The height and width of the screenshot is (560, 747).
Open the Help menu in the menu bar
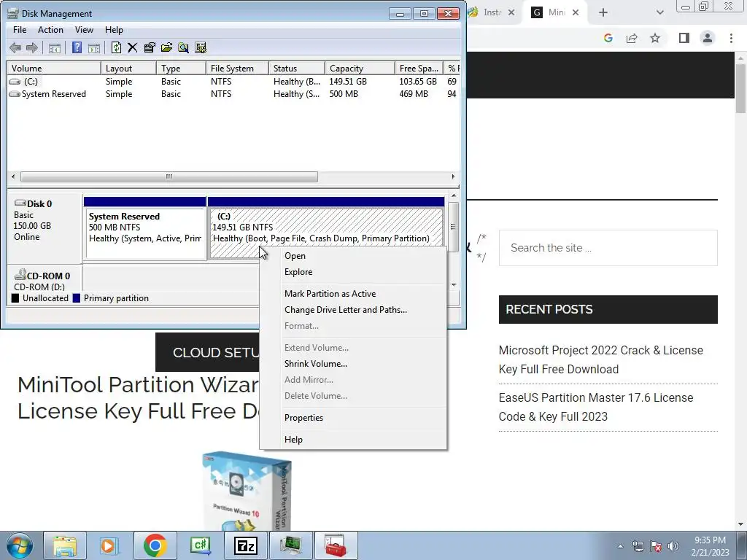114,29
